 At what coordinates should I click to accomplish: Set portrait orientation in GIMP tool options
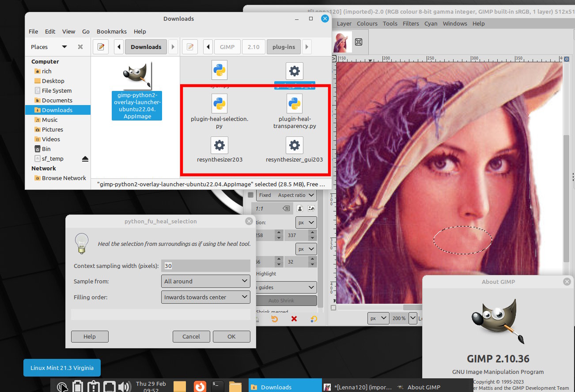coord(300,208)
